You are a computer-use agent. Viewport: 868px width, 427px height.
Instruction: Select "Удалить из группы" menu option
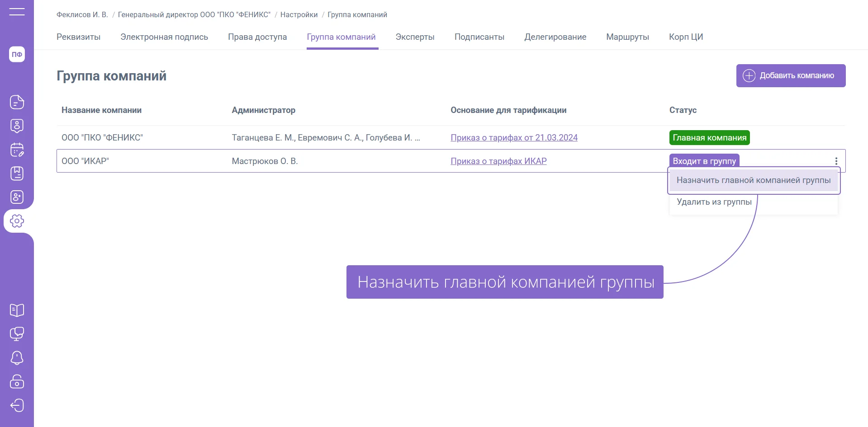click(714, 202)
